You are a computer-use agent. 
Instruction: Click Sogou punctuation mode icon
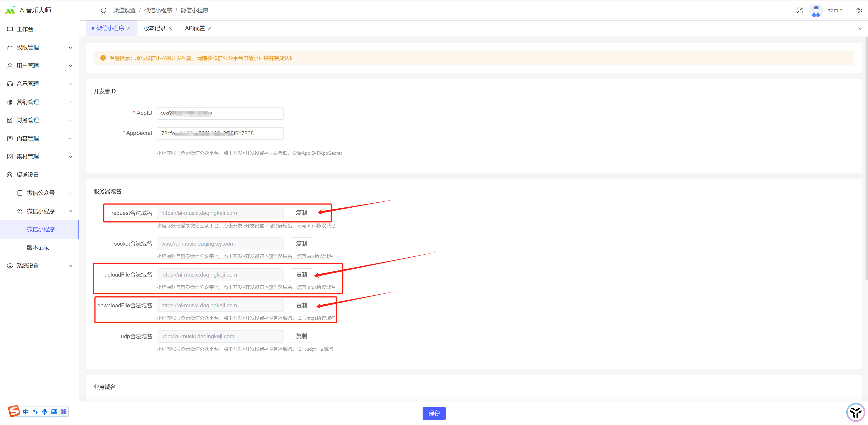[35, 412]
